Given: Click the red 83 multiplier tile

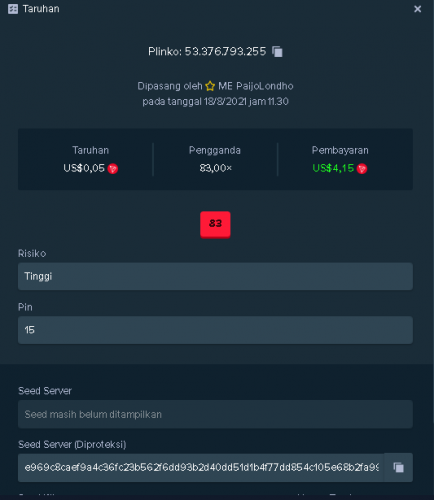Looking at the screenshot, I should [x=215, y=224].
